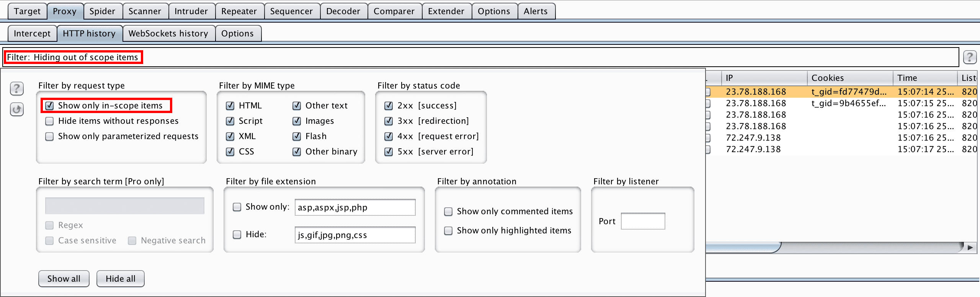Select the row with time 15:07:14

pos(841,92)
